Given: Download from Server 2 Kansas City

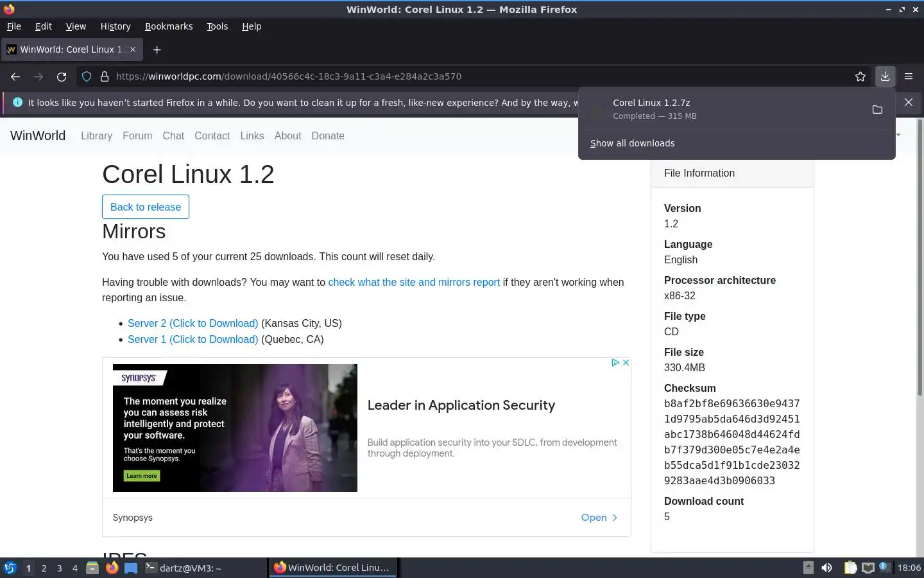Looking at the screenshot, I should point(193,323).
